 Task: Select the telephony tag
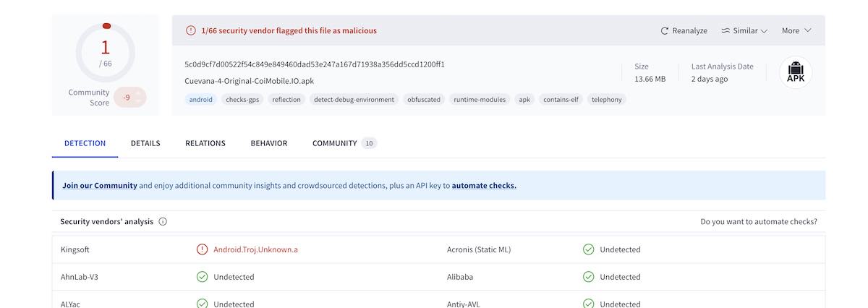click(606, 100)
